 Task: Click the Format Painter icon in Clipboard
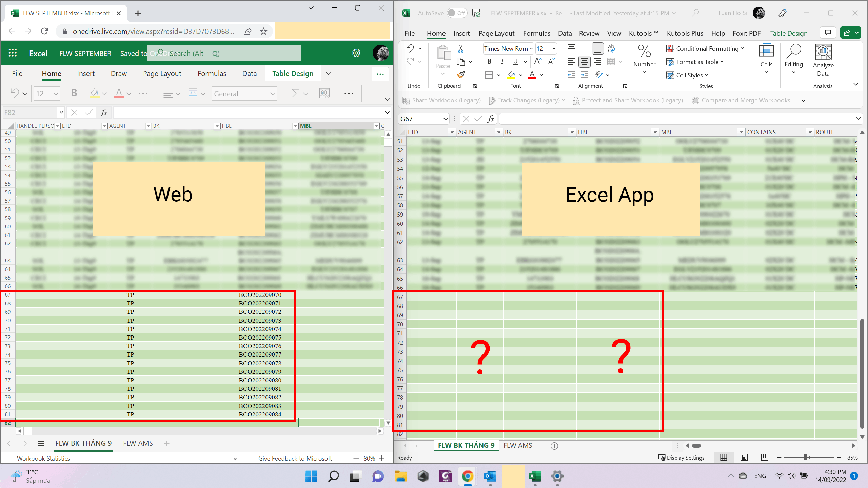461,75
